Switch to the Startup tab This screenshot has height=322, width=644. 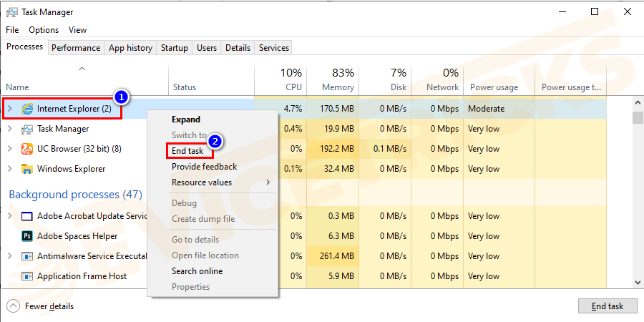pyautogui.click(x=174, y=48)
